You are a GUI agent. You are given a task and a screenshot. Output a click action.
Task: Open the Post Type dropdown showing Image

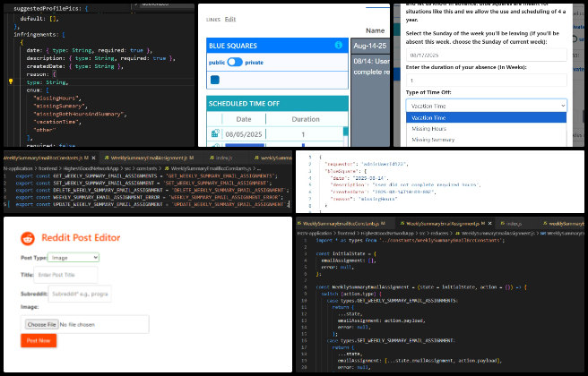73,258
